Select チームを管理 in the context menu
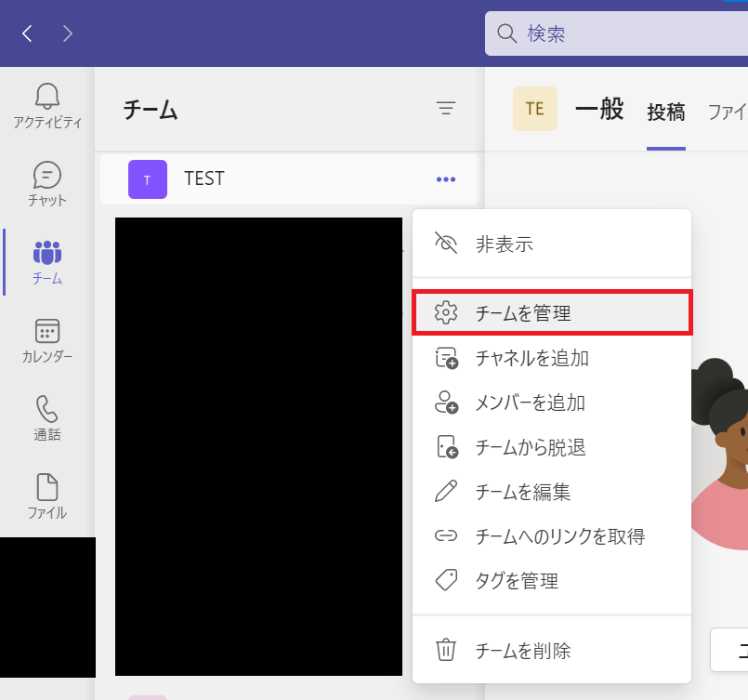The image size is (748, 700). [x=552, y=313]
